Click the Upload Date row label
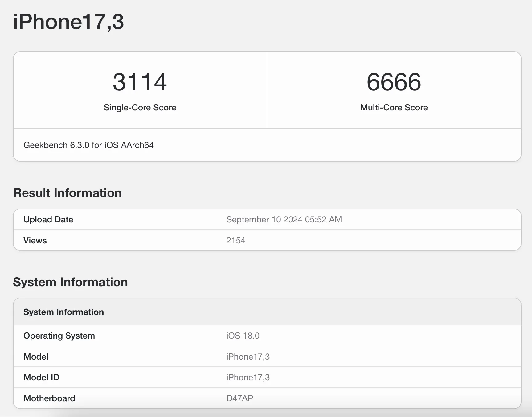Image resolution: width=532 pixels, height=417 pixels. (48, 219)
